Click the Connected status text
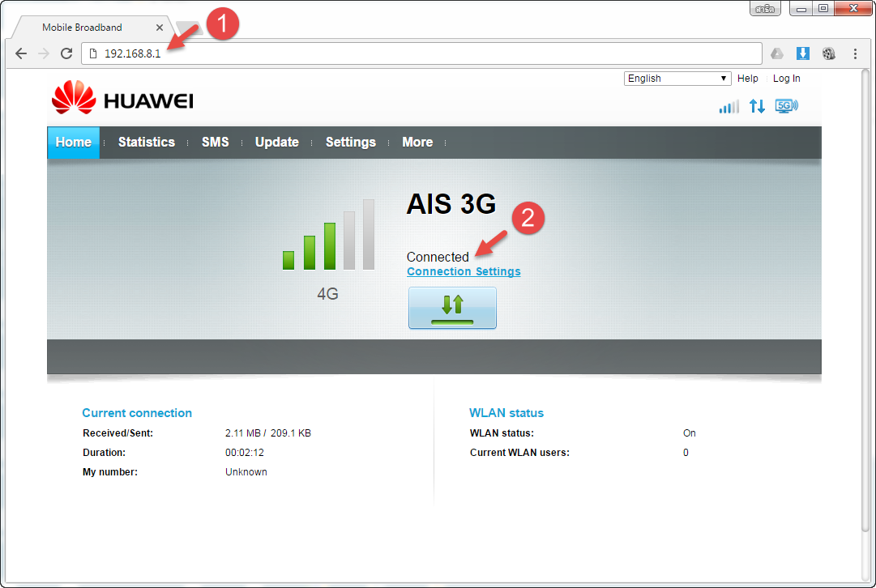Image resolution: width=876 pixels, height=588 pixels. [x=438, y=257]
